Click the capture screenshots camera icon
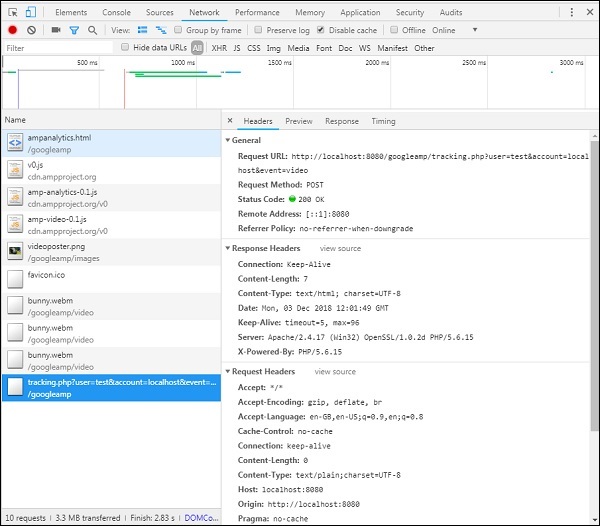Screen dimensions: 600x526 pyautogui.click(x=56, y=30)
